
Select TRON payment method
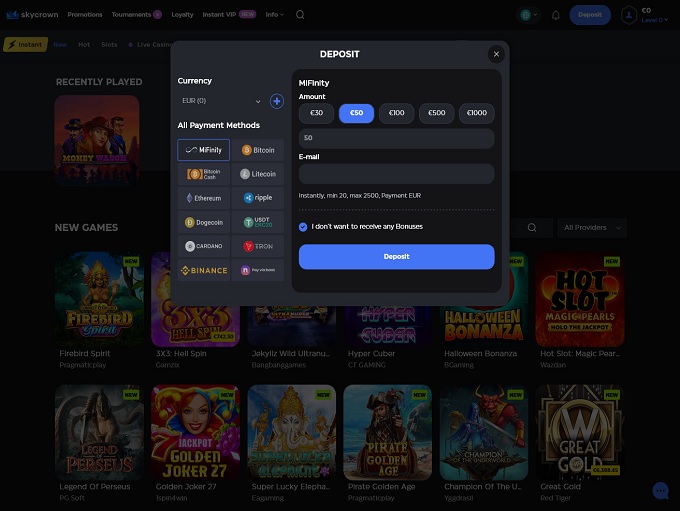click(x=258, y=246)
